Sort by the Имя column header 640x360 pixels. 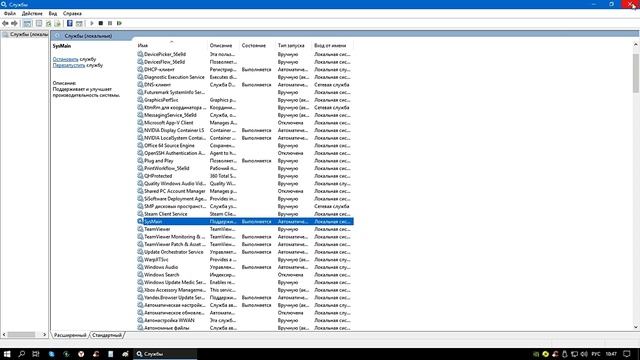coord(172,45)
